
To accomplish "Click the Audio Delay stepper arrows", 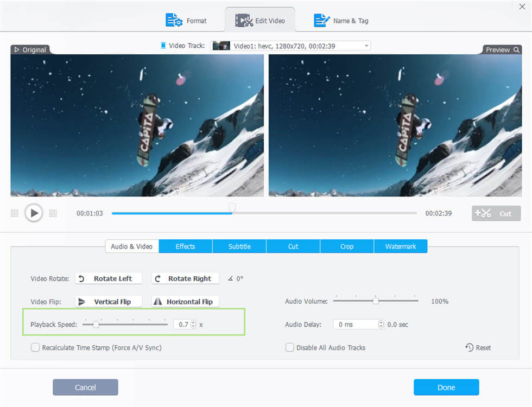I will [381, 325].
